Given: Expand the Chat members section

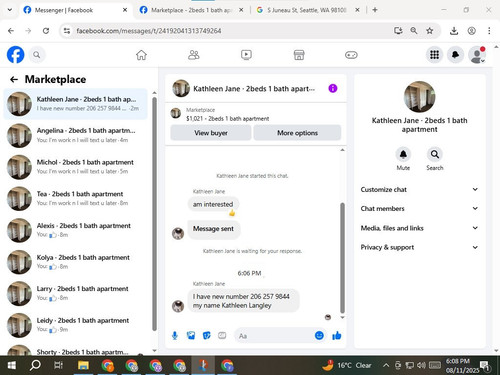Looking at the screenshot, I should click(419, 209).
